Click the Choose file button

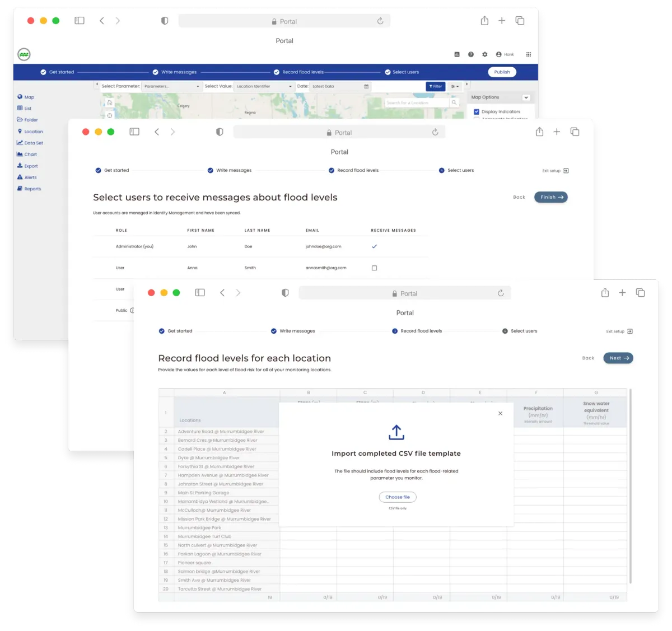[x=398, y=497]
